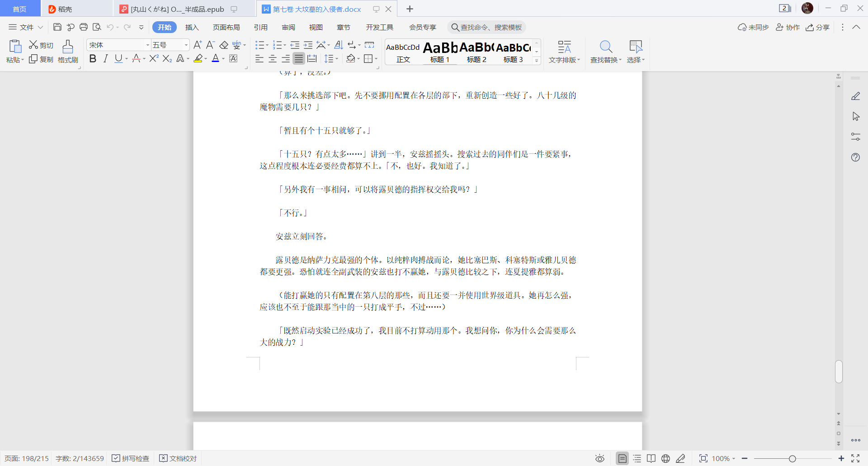Click the text highlight color swatch
The image size is (868, 466).
coord(198,58)
